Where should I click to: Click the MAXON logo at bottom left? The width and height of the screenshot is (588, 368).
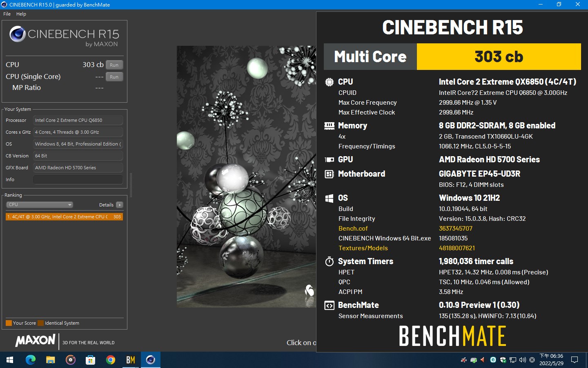click(x=35, y=340)
